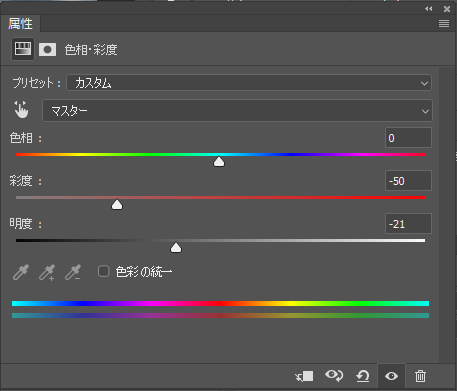The height and width of the screenshot is (391, 457).
Task: Open the 属性 panel flyout menu
Action: coord(444,23)
